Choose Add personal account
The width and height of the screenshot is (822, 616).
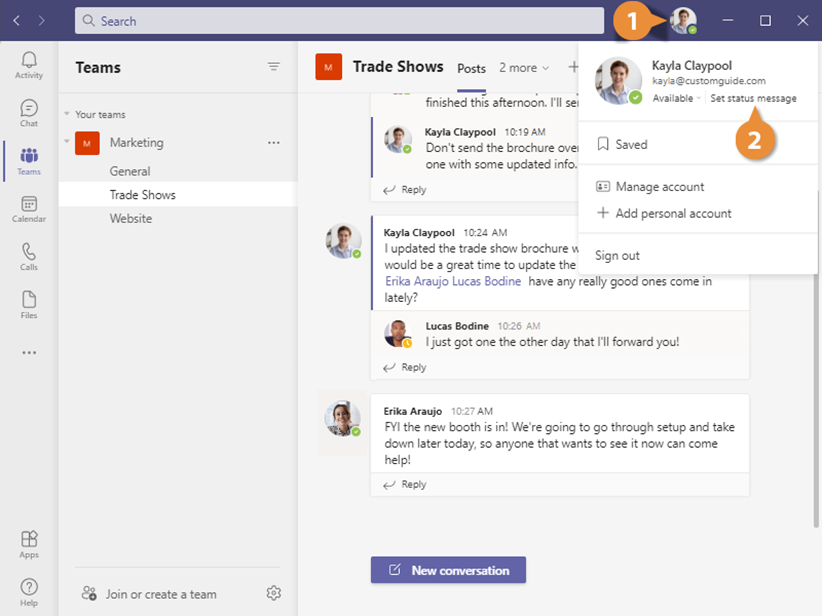pyautogui.click(x=664, y=213)
